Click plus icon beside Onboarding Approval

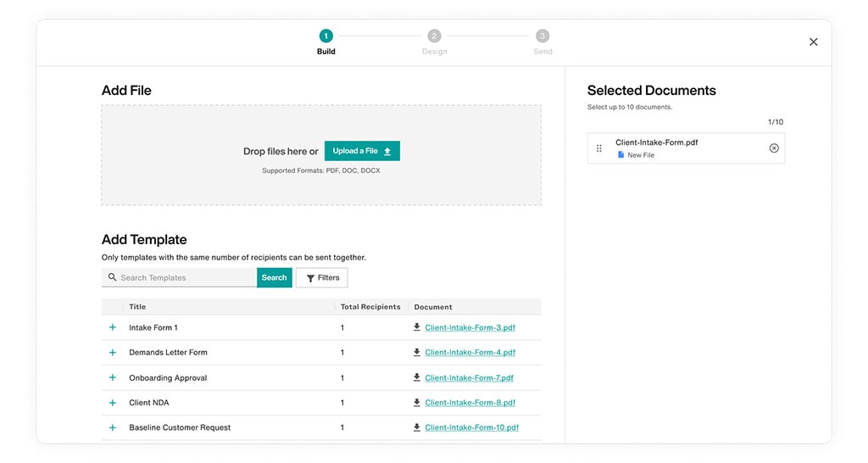112,378
